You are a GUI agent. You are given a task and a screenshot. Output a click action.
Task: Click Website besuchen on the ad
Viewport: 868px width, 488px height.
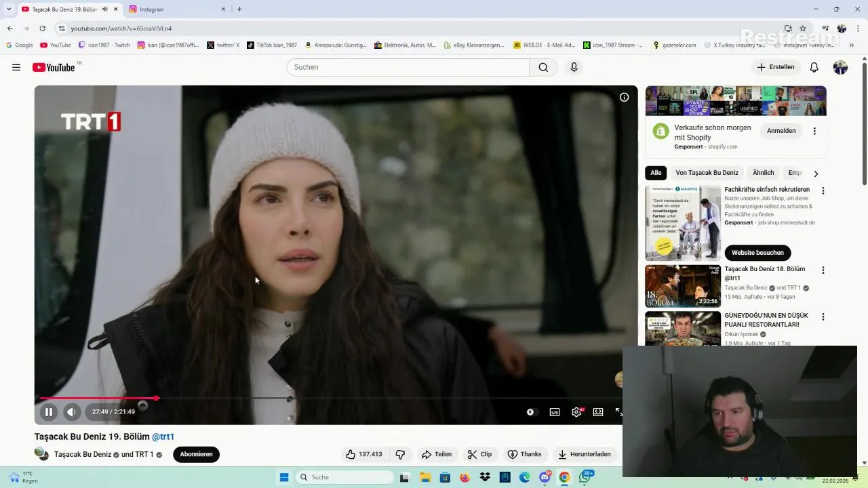757,253
